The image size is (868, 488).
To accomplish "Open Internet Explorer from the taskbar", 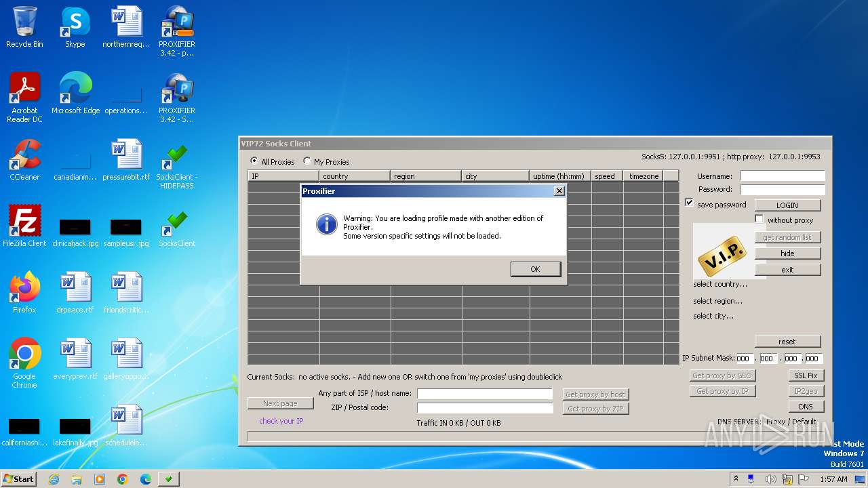I will [54, 479].
